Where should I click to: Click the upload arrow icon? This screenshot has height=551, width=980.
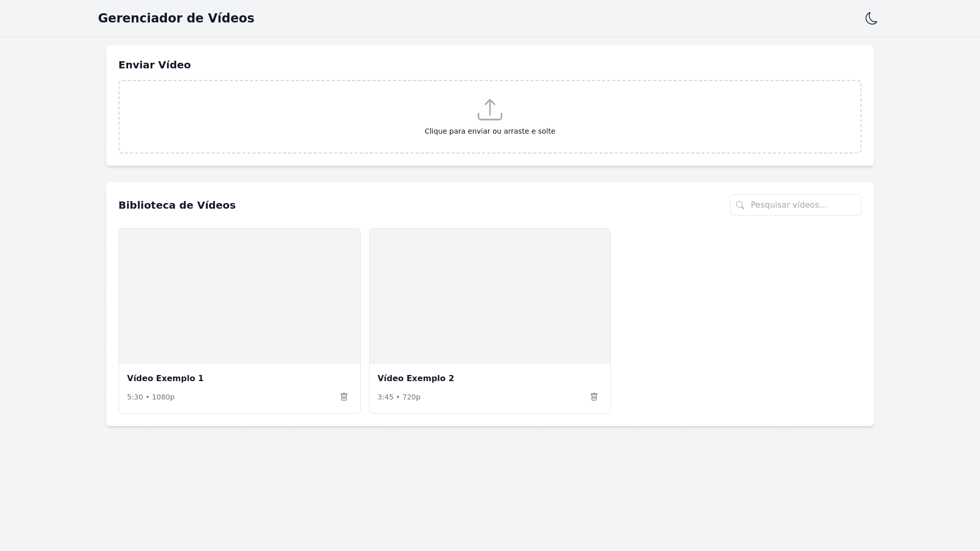tap(489, 109)
